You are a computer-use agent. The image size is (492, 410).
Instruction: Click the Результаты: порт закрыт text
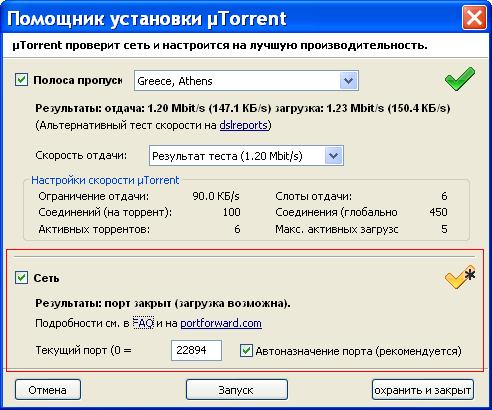click(163, 303)
